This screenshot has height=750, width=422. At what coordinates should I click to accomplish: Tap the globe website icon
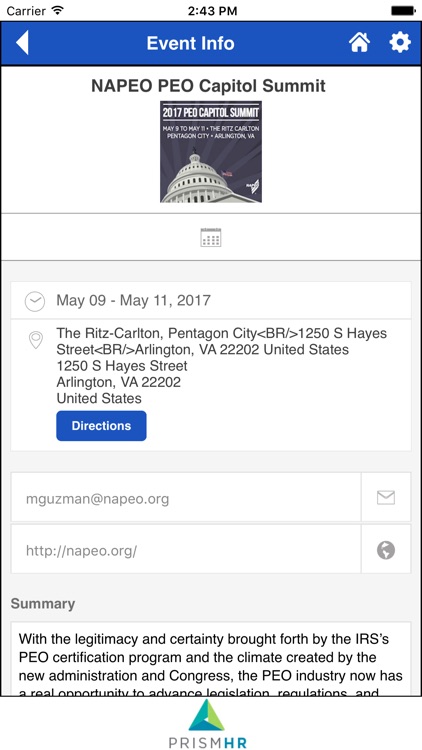click(386, 550)
